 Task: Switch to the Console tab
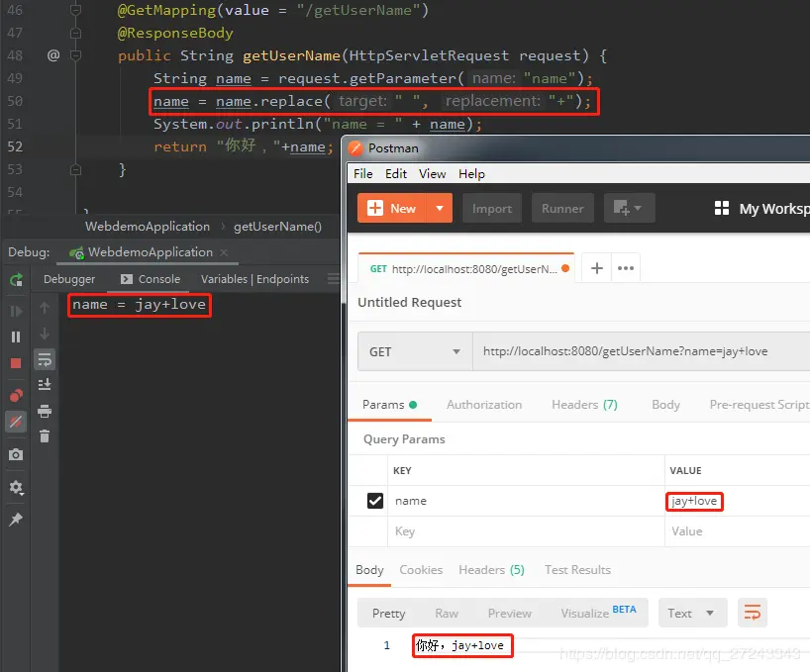[x=151, y=279]
